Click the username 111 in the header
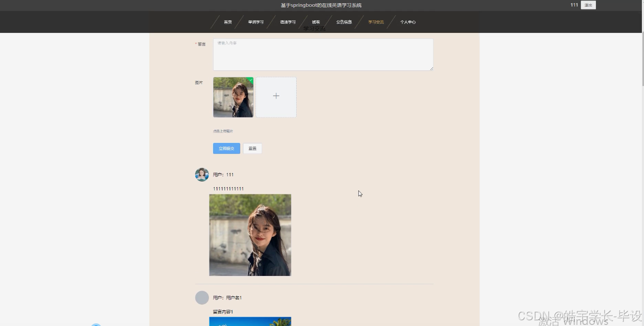Screen dimensions: 644x326 pos(574,5)
